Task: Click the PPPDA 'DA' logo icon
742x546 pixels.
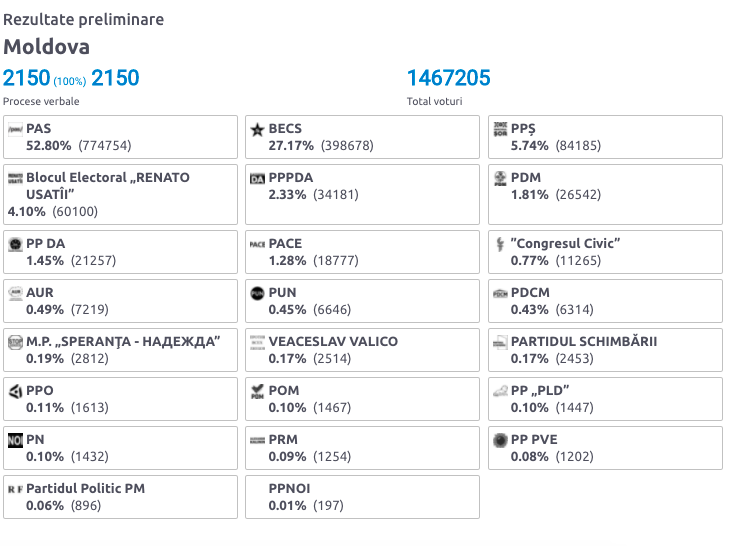Action: tap(257, 179)
